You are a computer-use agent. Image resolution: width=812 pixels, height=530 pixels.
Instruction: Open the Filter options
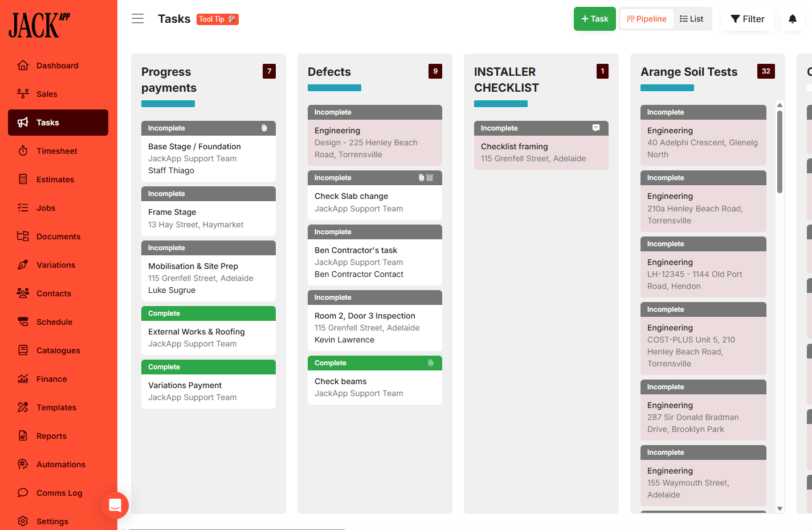point(748,19)
